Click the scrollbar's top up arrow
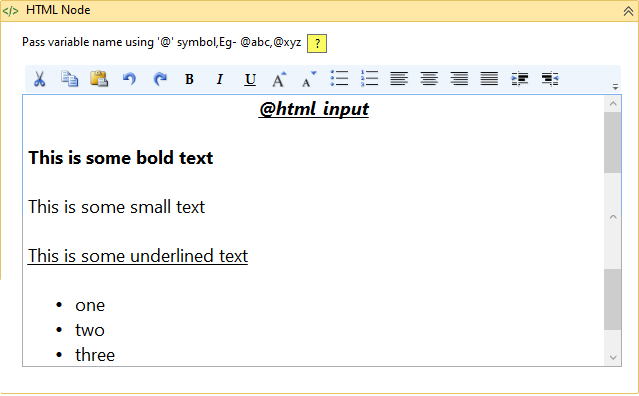 613,104
